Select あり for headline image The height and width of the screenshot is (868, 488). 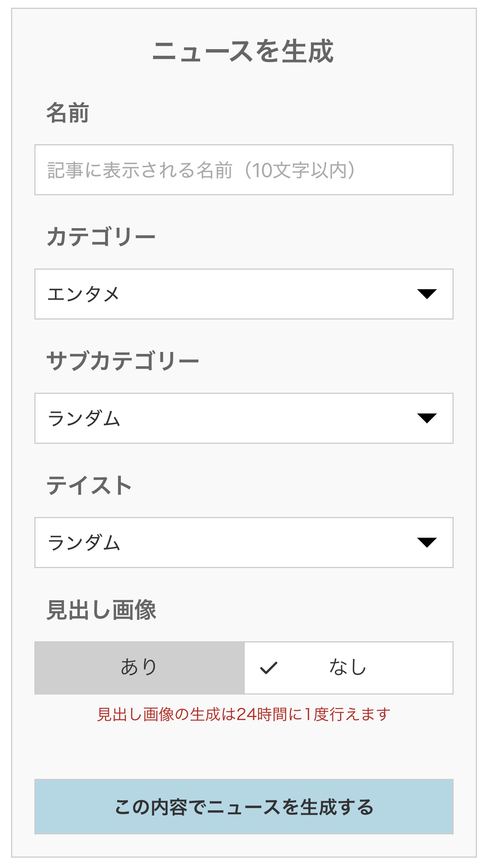tap(139, 668)
